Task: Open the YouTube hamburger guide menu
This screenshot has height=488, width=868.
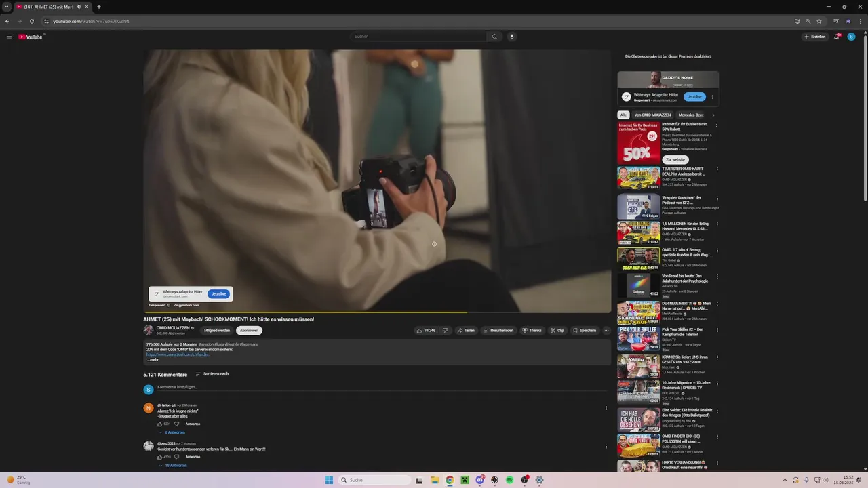Action: (9, 37)
